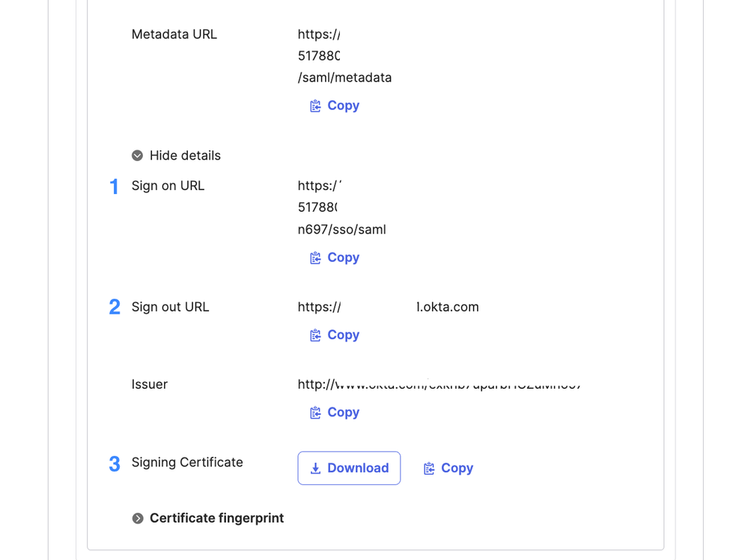Click the download arrow icon for Signing Certificate
Image resolution: width=748 pixels, height=560 pixels.
tap(315, 469)
